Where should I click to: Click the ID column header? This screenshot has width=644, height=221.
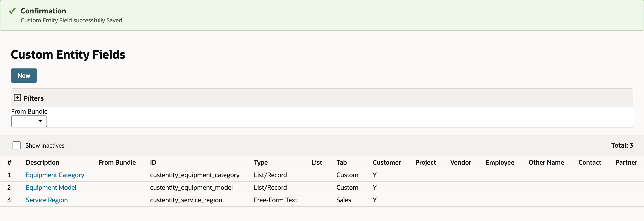click(153, 162)
